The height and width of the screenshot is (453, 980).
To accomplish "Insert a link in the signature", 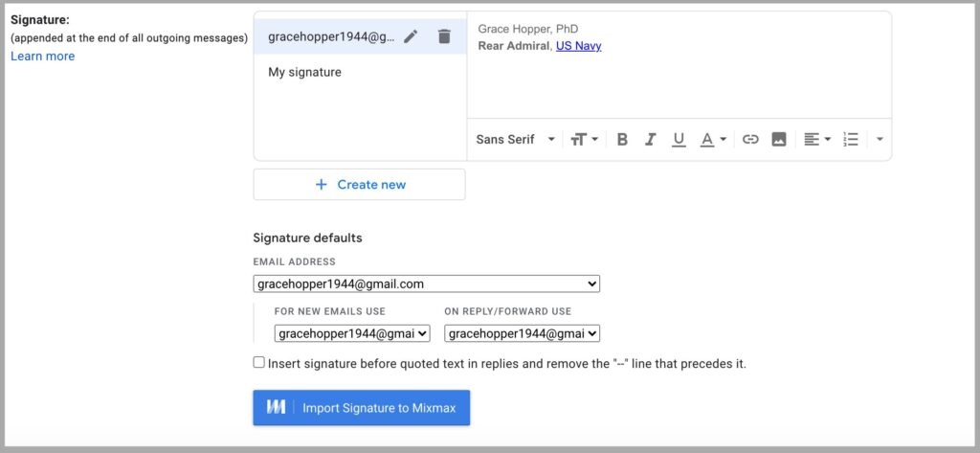I will [750, 140].
